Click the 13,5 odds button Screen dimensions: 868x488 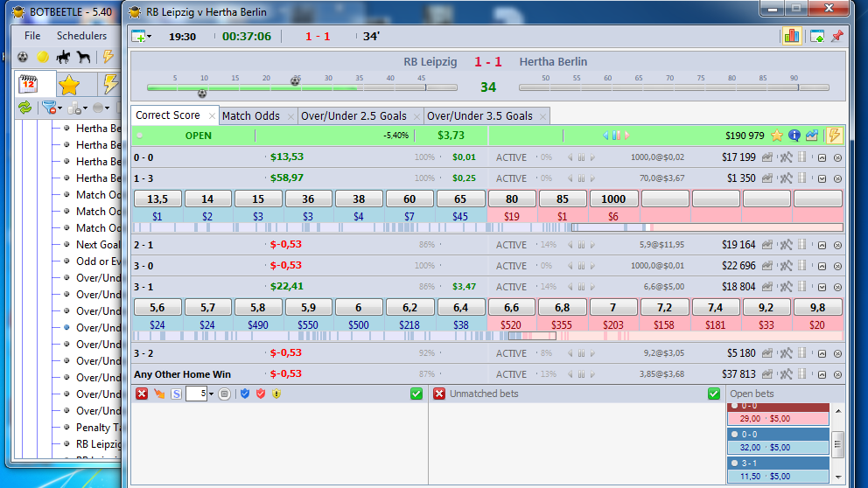pyautogui.click(x=157, y=199)
